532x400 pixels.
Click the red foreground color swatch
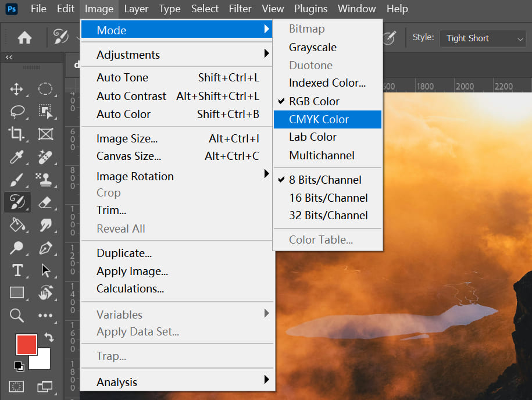point(26,344)
